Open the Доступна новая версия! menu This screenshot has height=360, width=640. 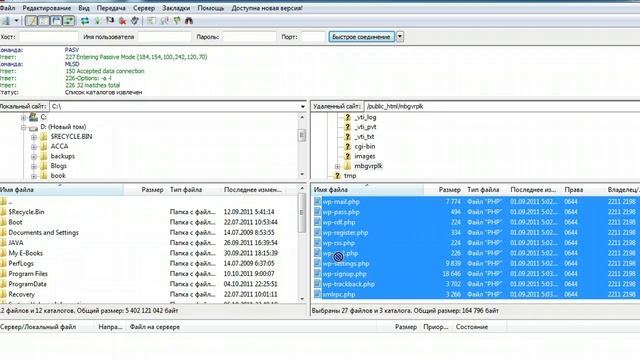point(267,8)
